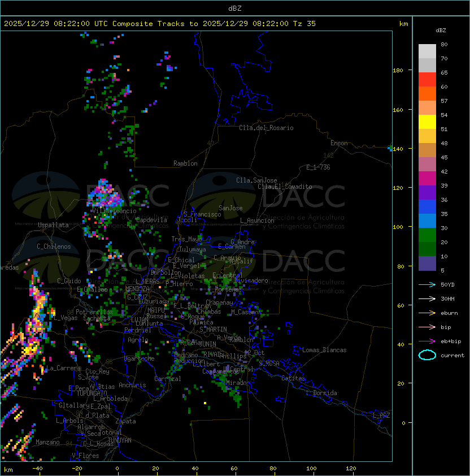Click the 'Potrerillos' map label
Screen dimensions: 470x476
(x=94, y=312)
